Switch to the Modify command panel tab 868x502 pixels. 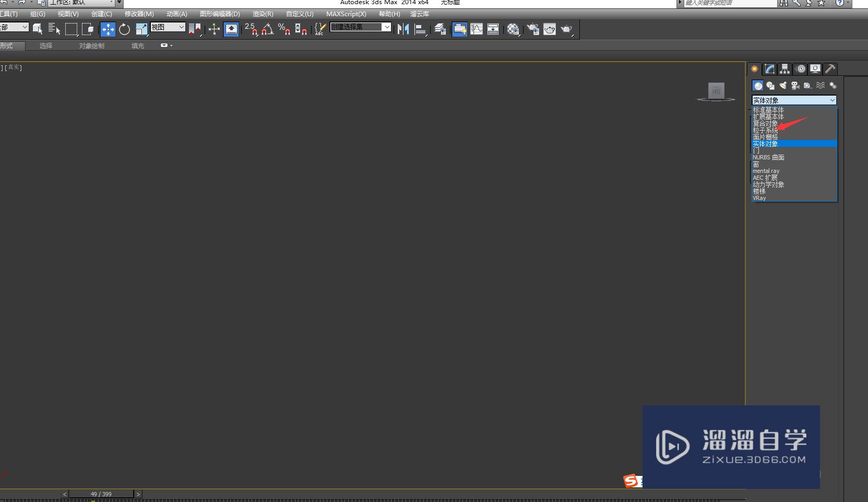(769, 69)
